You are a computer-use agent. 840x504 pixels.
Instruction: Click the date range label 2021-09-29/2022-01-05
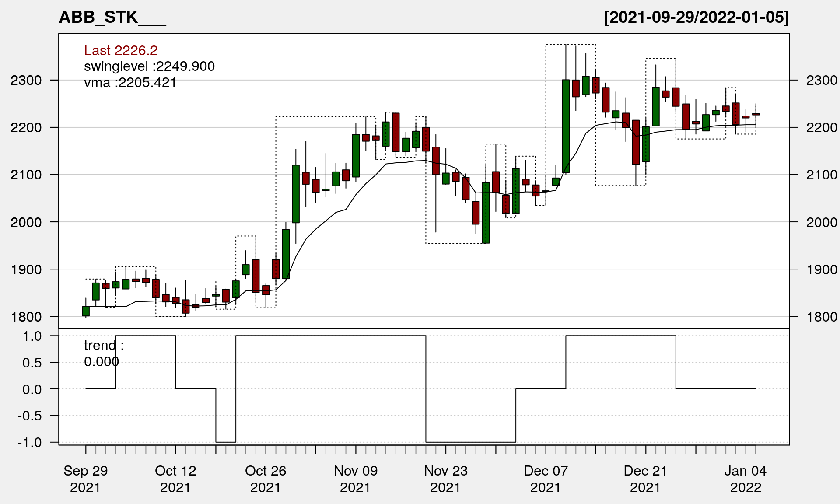696,17
